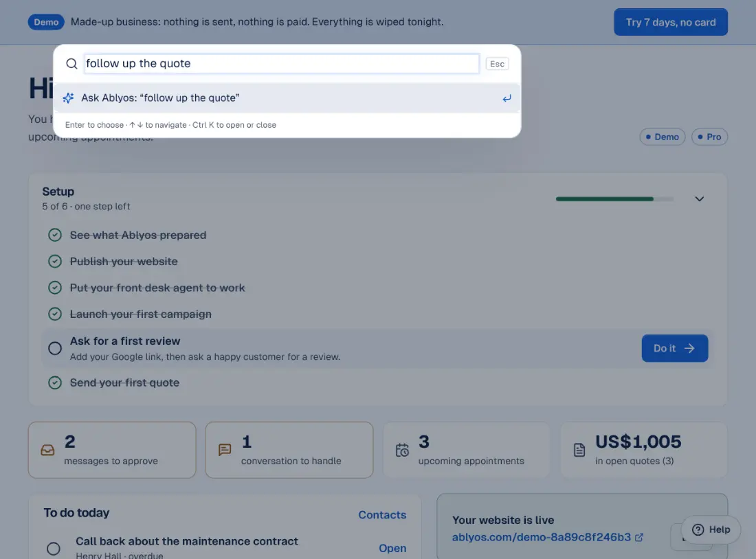Open the 1 conversation to handle card
The width and height of the screenshot is (756, 559).
(x=289, y=450)
